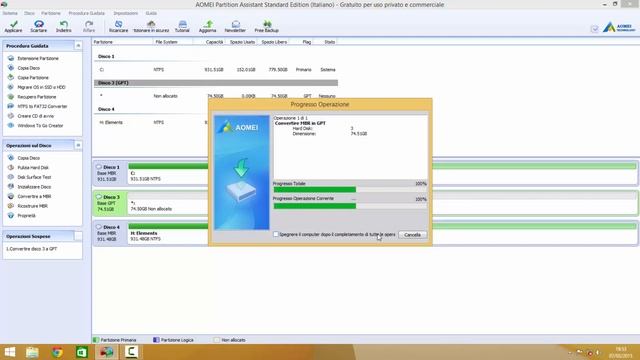The height and width of the screenshot is (360, 640).
Task: Click the Rifare redo icon
Action: point(89,27)
